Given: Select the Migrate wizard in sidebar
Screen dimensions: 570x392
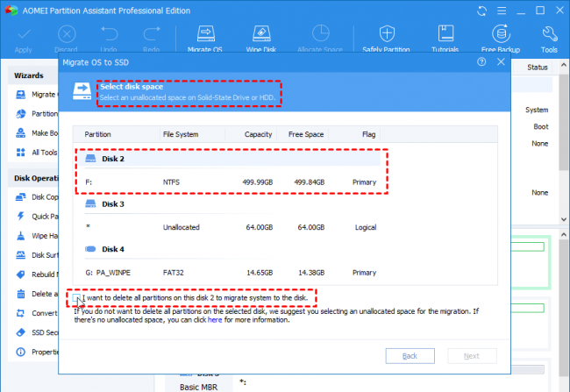Looking at the screenshot, I should [x=36, y=95].
